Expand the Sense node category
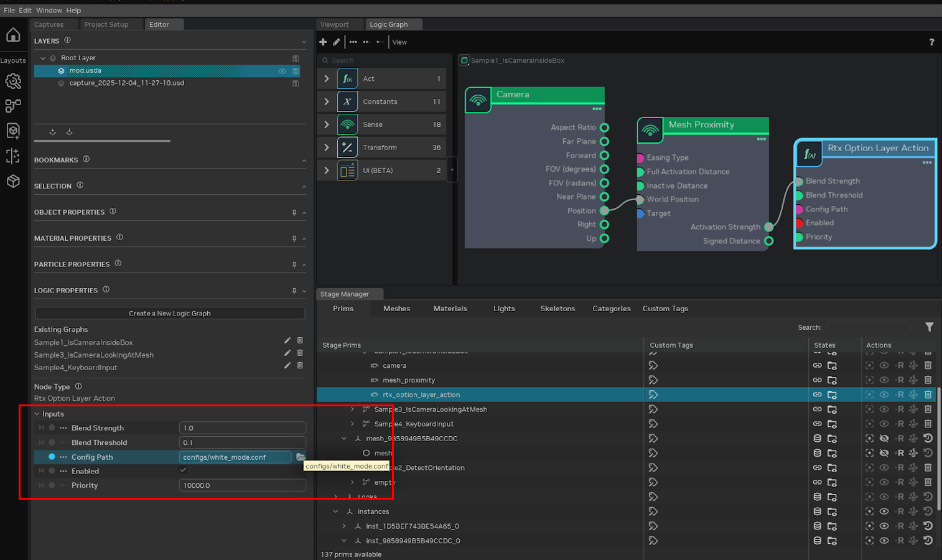942x560 pixels. tap(327, 124)
